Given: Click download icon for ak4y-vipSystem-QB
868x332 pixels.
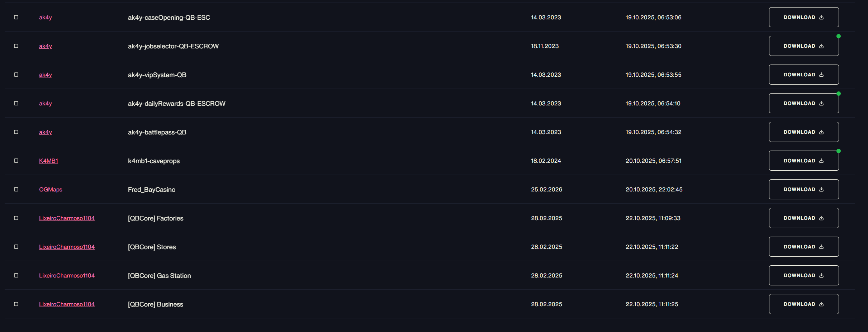Looking at the screenshot, I should [x=821, y=75].
